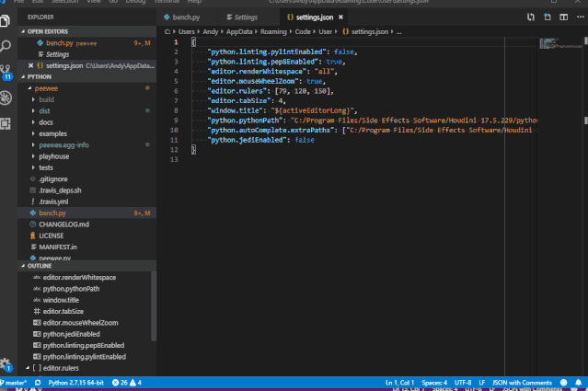Image resolution: width=588 pixels, height=391 pixels.
Task: Open the More Actions ellipsis menu
Action: click(x=580, y=17)
